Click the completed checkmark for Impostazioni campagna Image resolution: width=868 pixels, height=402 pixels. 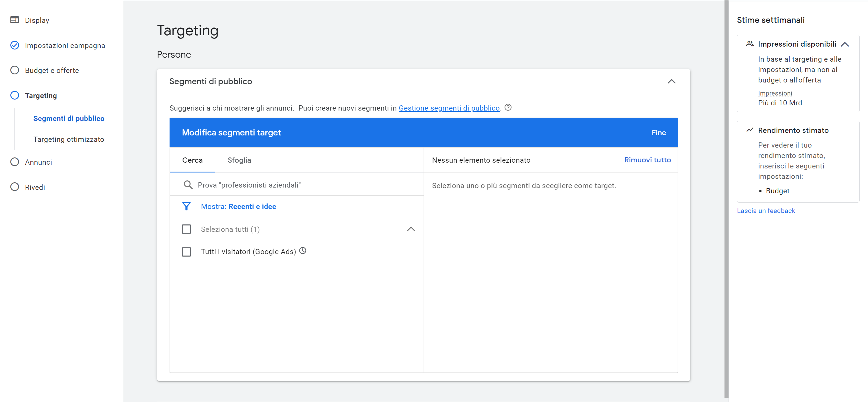click(14, 45)
